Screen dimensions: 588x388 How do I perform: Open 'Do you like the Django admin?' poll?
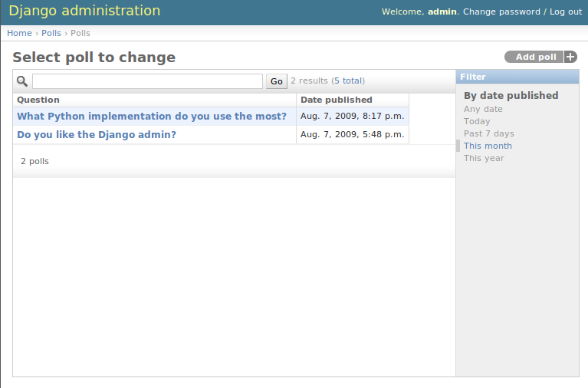[x=97, y=135]
